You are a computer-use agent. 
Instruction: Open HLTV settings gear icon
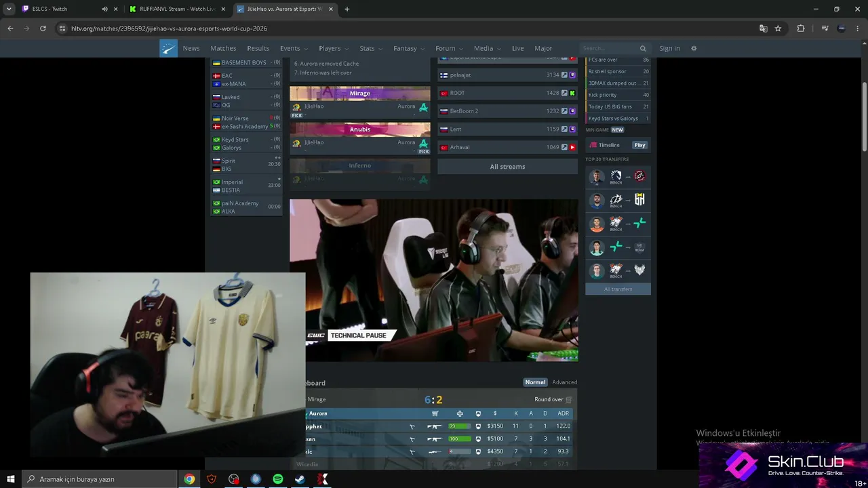(x=694, y=48)
